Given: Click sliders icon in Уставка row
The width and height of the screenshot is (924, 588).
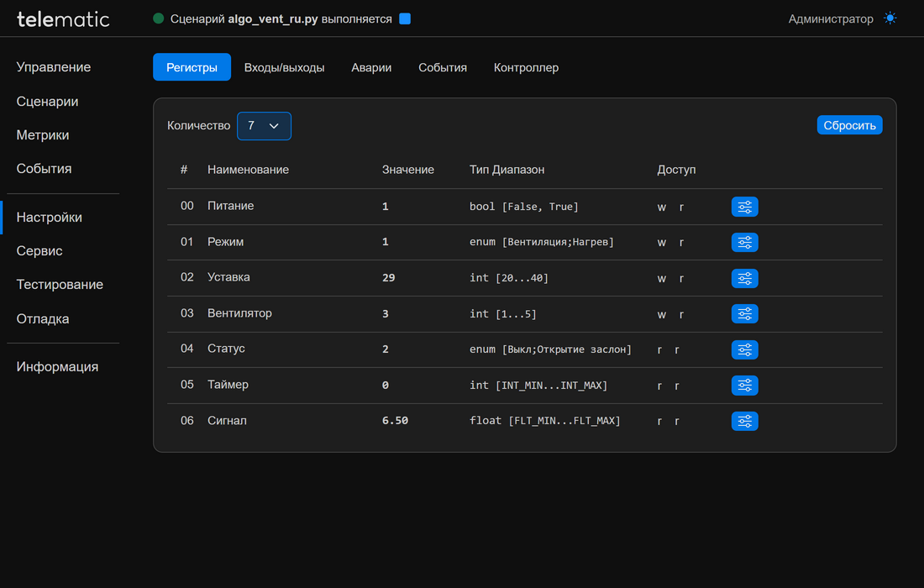Looking at the screenshot, I should tap(744, 278).
